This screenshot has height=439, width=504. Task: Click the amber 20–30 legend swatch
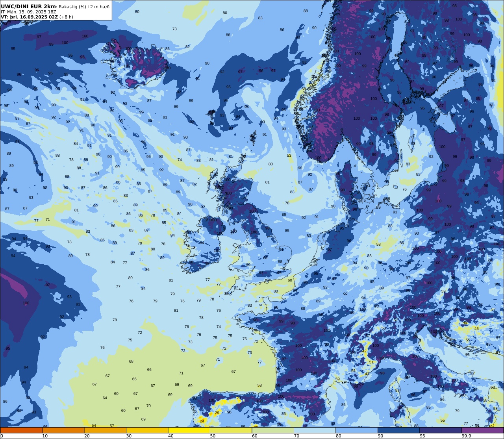[105, 430]
